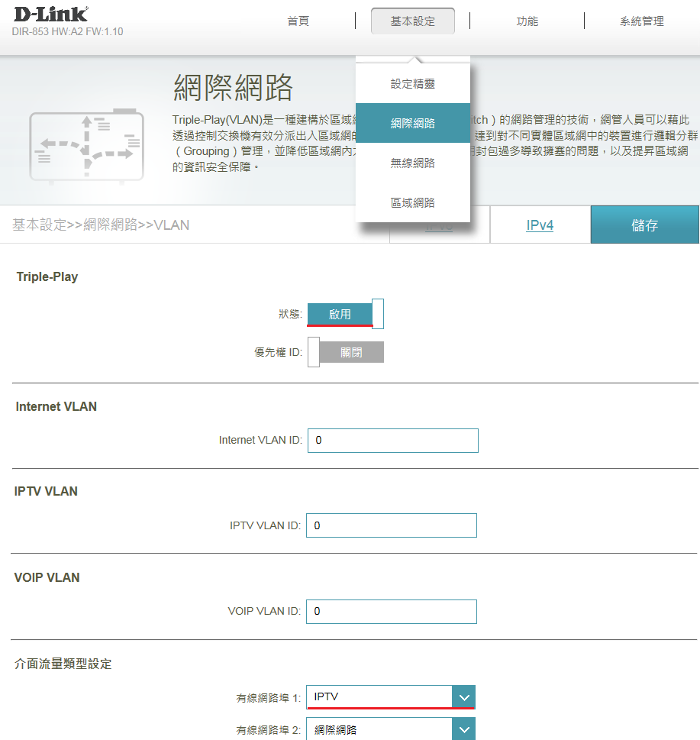Click the IPv4 link

(540, 225)
